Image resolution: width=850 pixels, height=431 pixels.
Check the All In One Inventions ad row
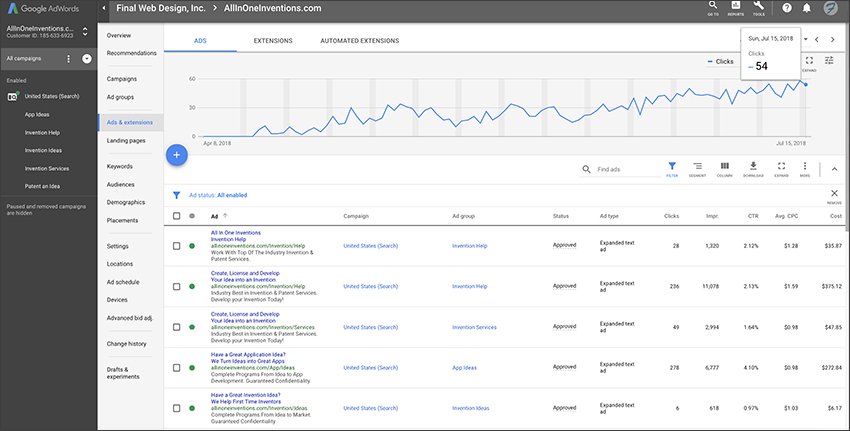tap(176, 246)
